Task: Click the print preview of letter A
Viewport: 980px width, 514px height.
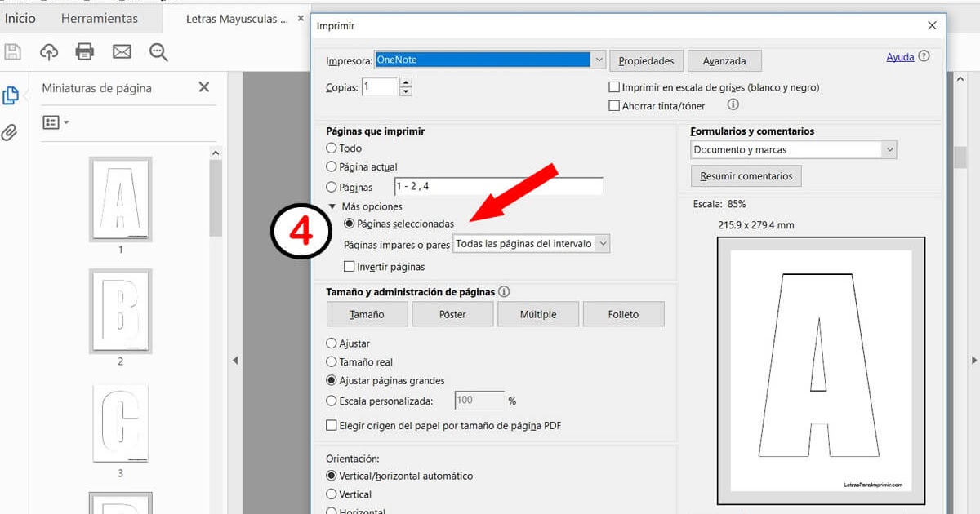Action: 821,371
